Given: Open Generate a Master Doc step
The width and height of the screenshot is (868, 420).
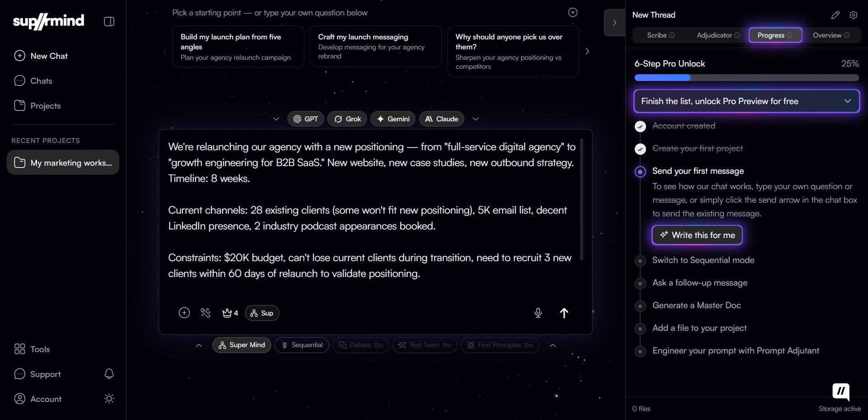Looking at the screenshot, I should (x=697, y=305).
